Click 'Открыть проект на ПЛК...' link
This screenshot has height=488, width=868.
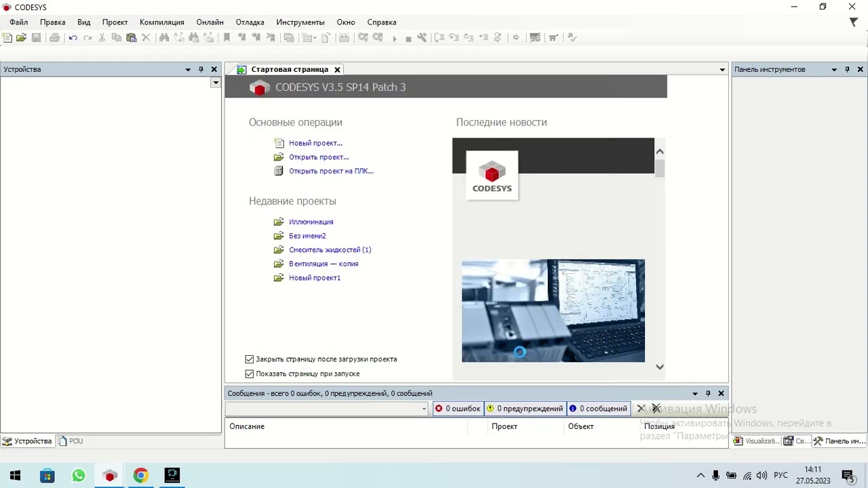tap(331, 171)
